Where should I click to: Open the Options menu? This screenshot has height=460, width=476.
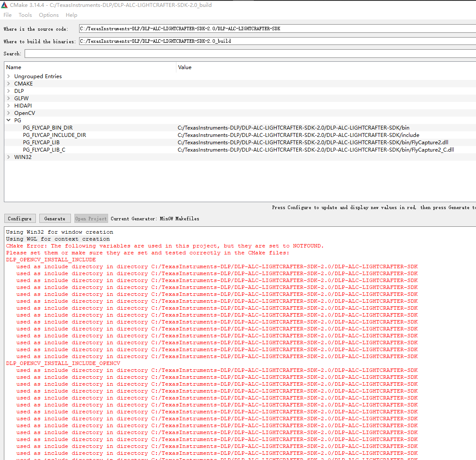click(x=48, y=15)
